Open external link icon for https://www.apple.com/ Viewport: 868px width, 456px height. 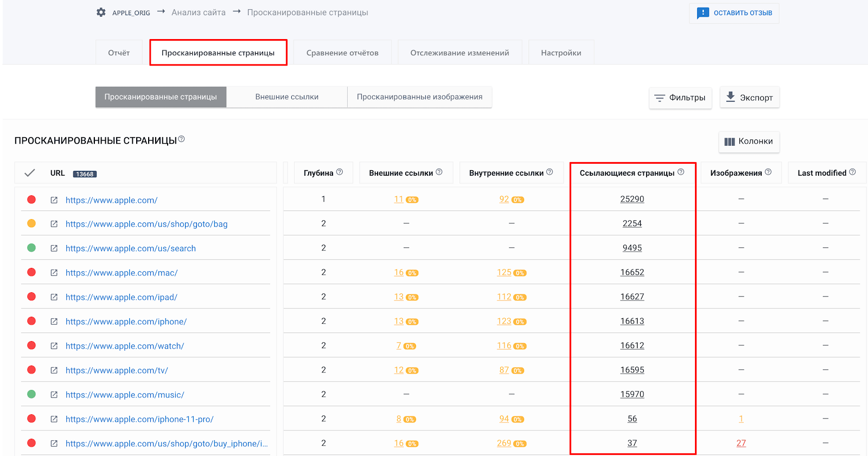point(54,200)
